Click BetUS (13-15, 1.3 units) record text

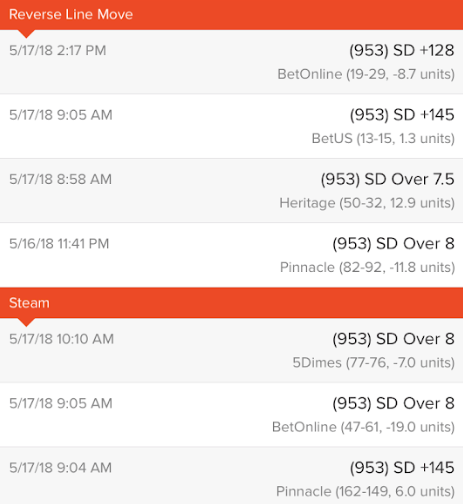pos(383,138)
